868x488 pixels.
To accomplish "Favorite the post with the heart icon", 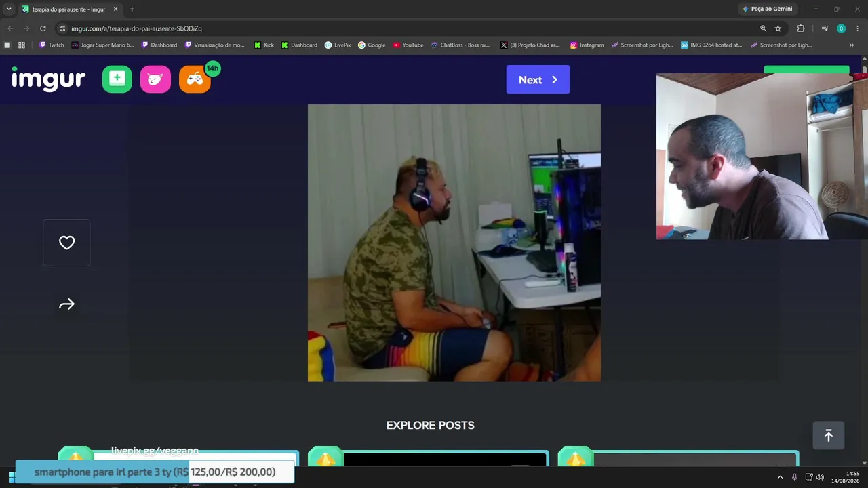I will pyautogui.click(x=66, y=243).
